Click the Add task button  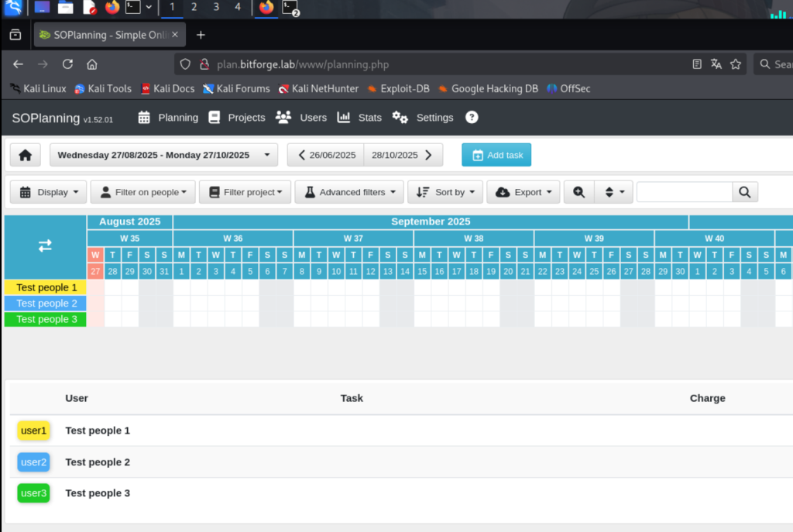(x=496, y=155)
